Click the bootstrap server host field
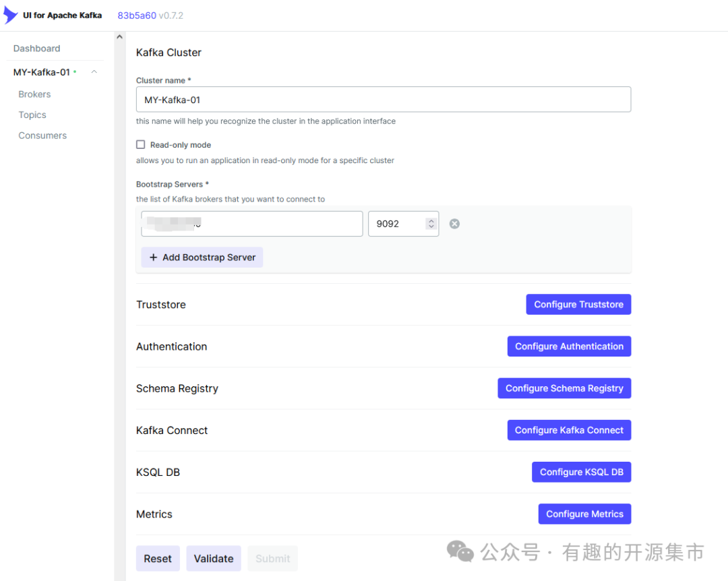This screenshot has width=728, height=581. 251,223
